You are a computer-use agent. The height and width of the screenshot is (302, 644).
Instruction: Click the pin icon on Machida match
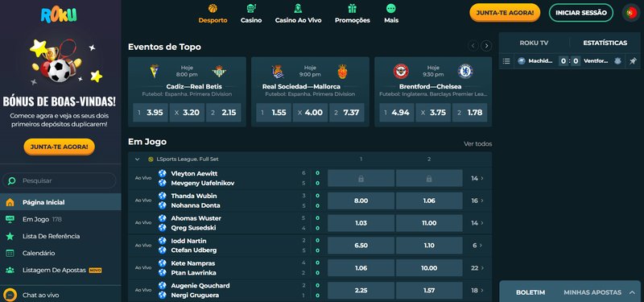coord(633,61)
